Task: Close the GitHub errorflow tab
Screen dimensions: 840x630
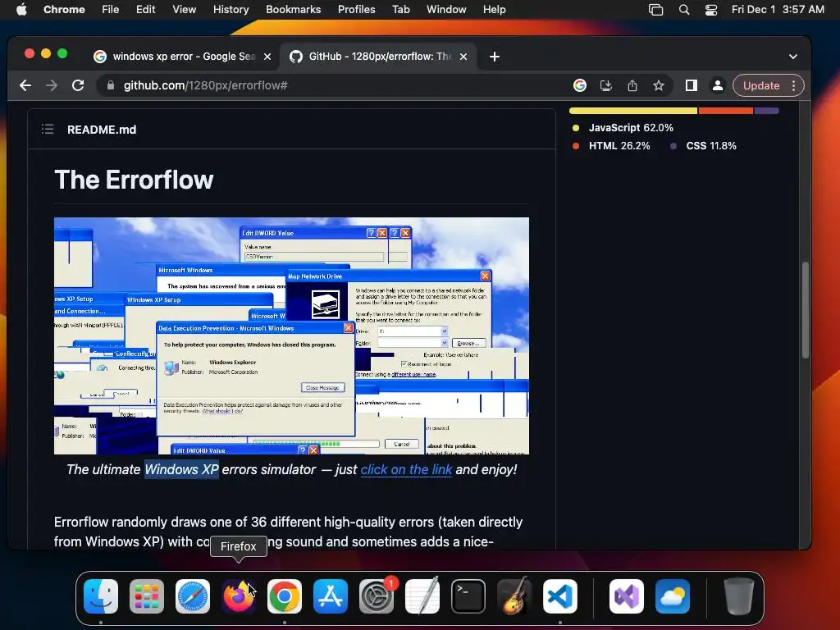Action: coord(463,57)
